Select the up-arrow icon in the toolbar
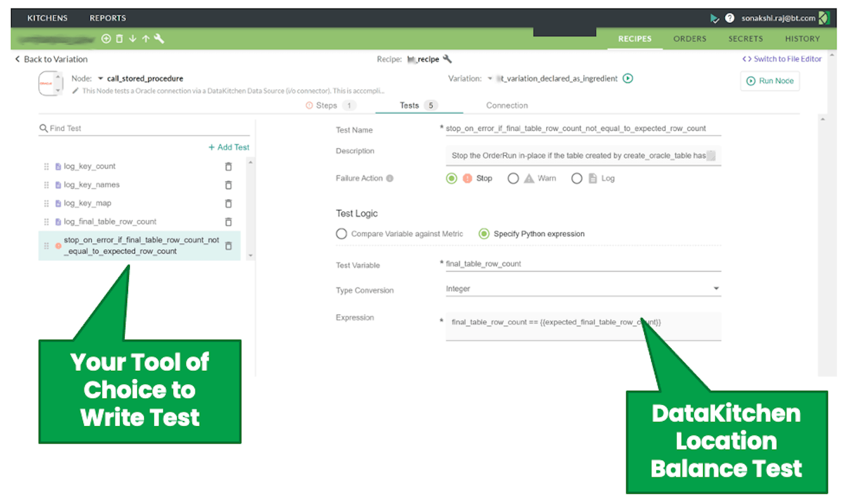 point(146,39)
